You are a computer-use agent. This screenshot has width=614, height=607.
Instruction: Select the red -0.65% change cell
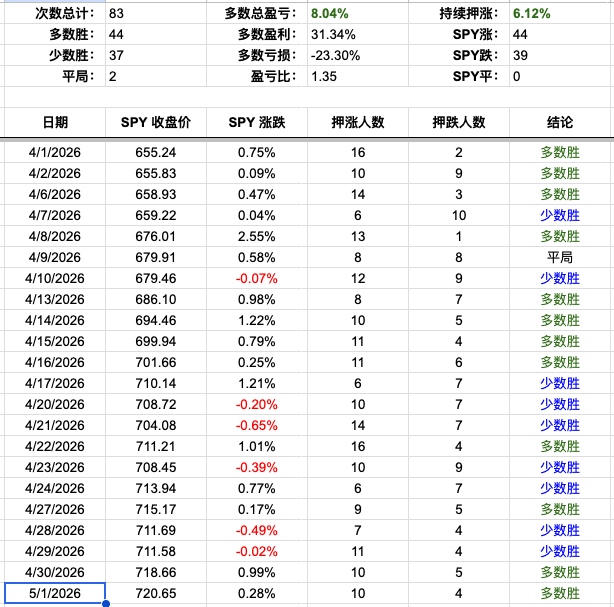(x=257, y=425)
